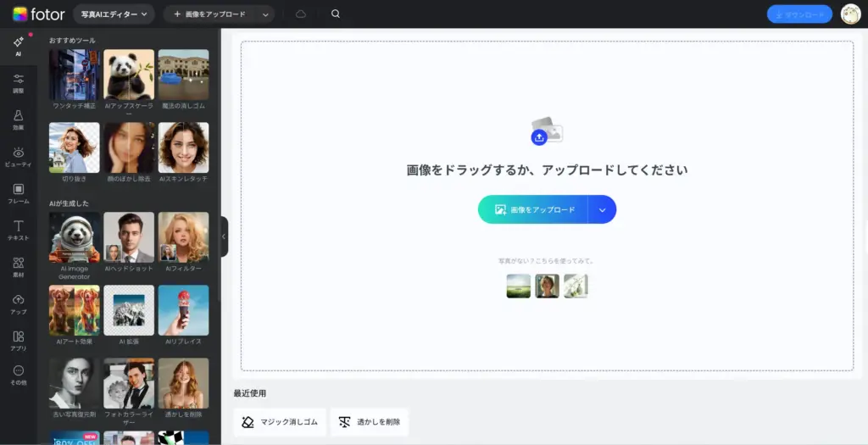This screenshot has height=445, width=868.
Task: Open the 素材 elements sidebar tab
Action: click(x=19, y=267)
